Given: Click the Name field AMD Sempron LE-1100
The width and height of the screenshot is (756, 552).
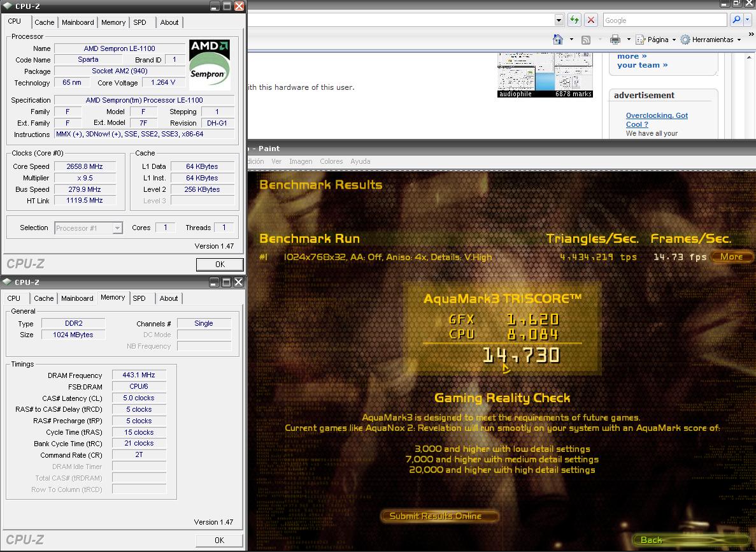Looking at the screenshot, I should coord(120,48).
